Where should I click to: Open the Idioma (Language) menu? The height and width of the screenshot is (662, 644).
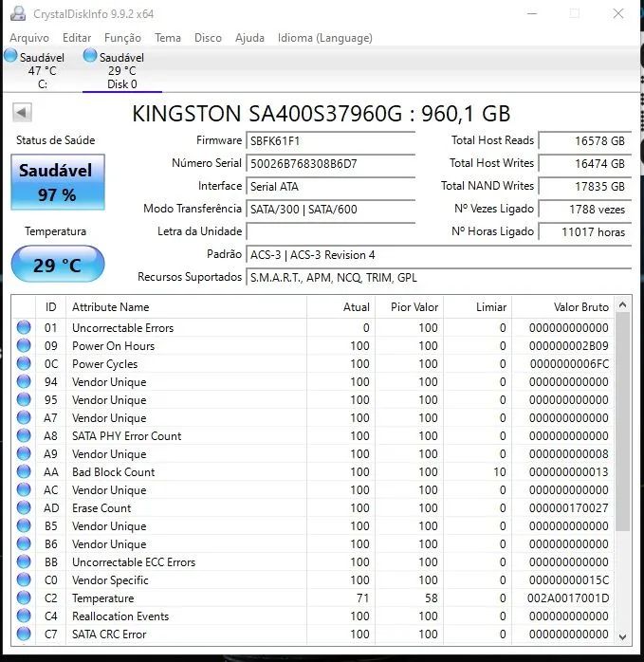click(324, 38)
